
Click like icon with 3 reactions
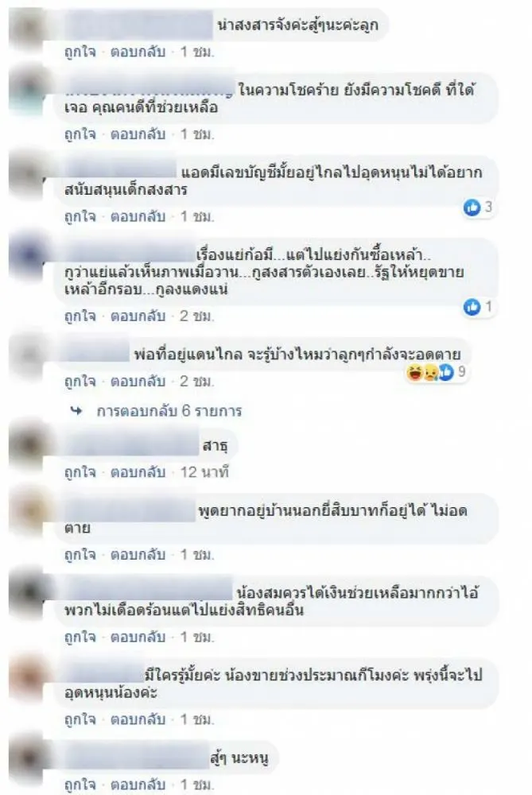472,207
